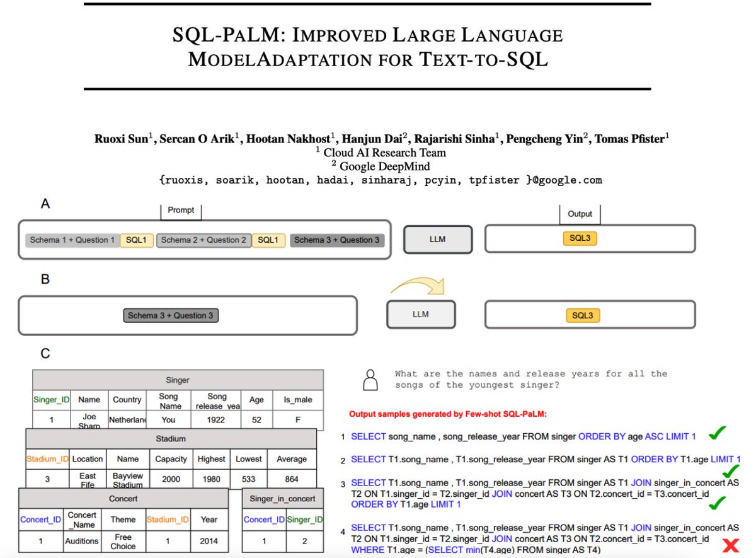Click the Year column header in Concert table
Screen dimensions: 756x558
pyautogui.click(x=209, y=520)
